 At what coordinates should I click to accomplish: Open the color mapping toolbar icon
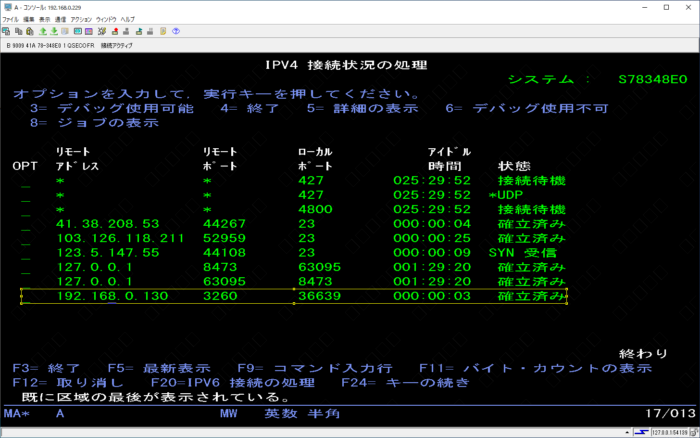(x=89, y=31)
